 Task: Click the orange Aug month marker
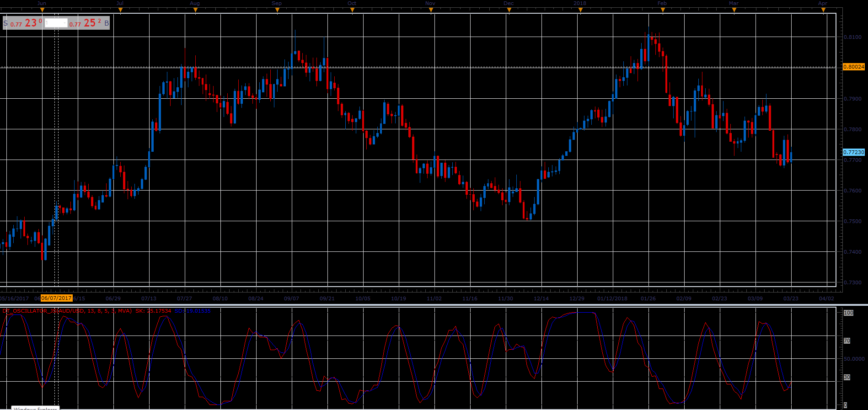(x=195, y=10)
